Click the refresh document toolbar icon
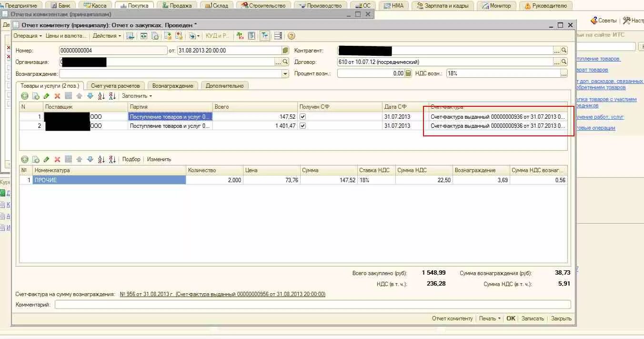The width and height of the screenshot is (644, 339). pyautogui.click(x=143, y=36)
